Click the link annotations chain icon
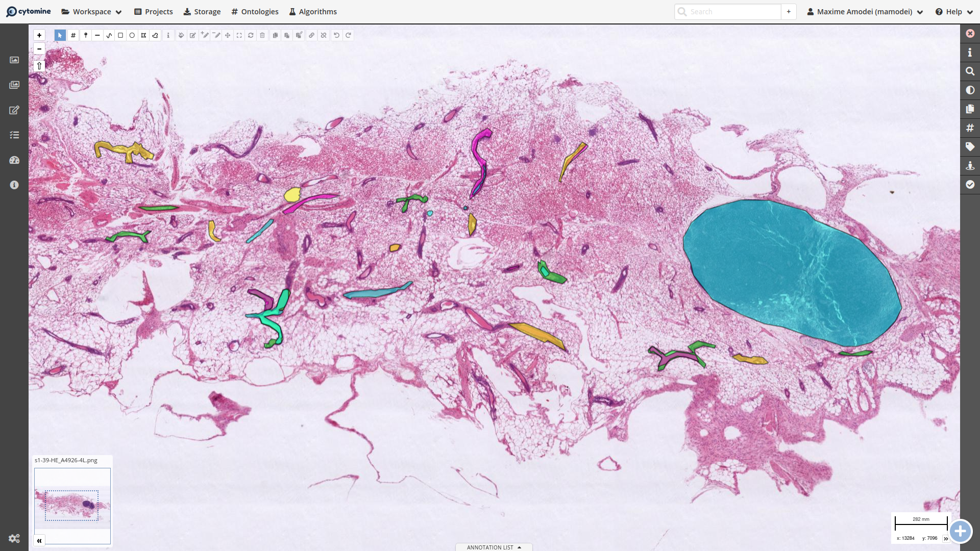 tap(312, 35)
